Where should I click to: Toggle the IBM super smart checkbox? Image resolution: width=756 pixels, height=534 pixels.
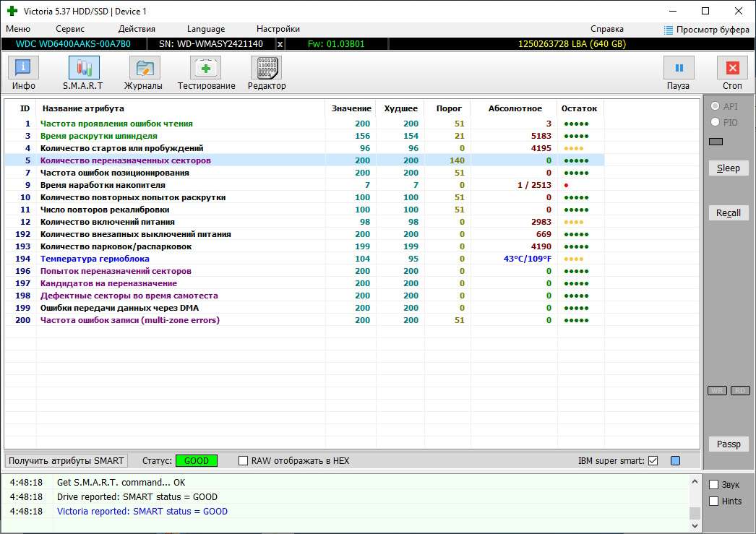[653, 461]
